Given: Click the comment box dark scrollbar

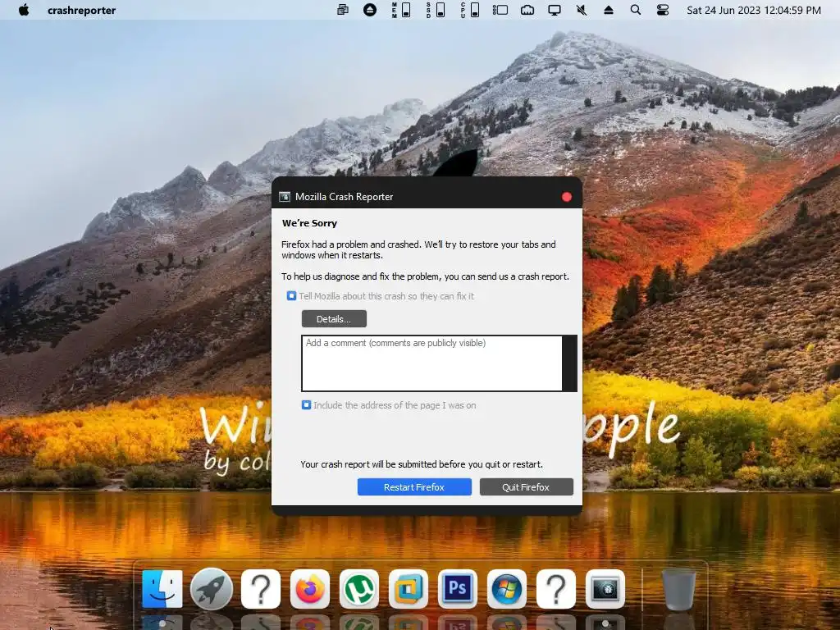Looking at the screenshot, I should (x=570, y=363).
